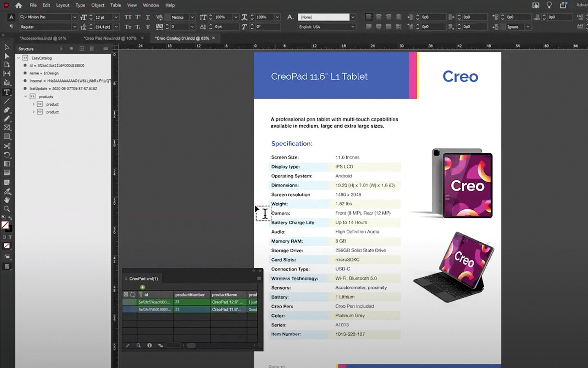588x368 pixels.
Task: Click the Home icon in app bar
Action: (x=18, y=5)
